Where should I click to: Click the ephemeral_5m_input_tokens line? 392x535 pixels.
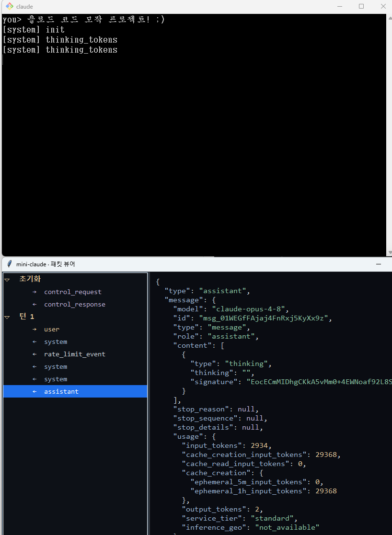tap(257, 482)
